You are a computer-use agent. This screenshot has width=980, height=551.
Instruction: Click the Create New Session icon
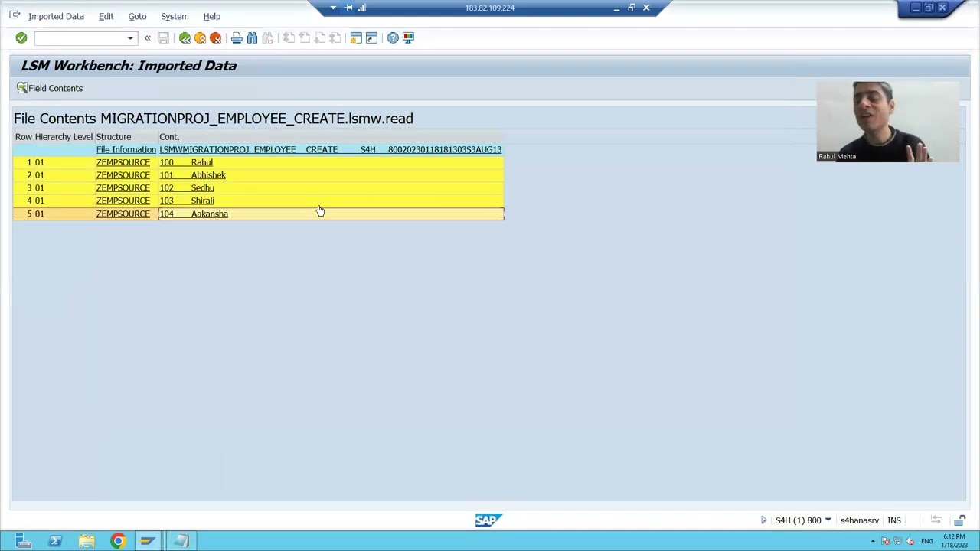pyautogui.click(x=356, y=37)
